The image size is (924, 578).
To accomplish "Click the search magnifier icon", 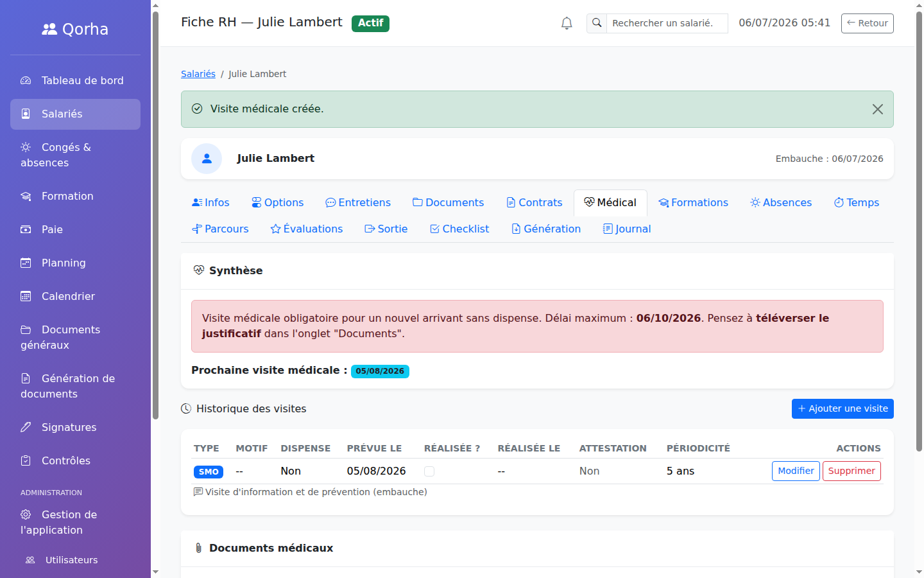I will click(597, 23).
